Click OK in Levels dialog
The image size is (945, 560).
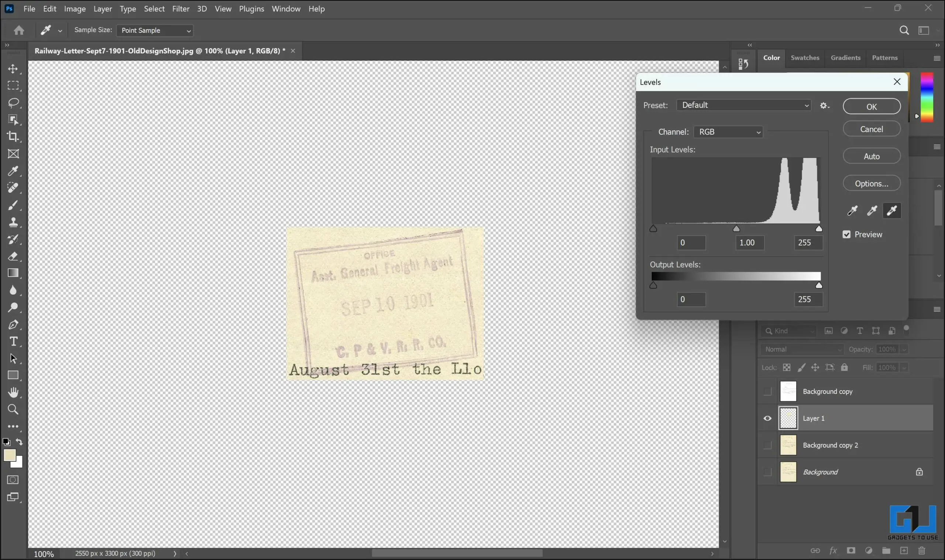pos(872,107)
